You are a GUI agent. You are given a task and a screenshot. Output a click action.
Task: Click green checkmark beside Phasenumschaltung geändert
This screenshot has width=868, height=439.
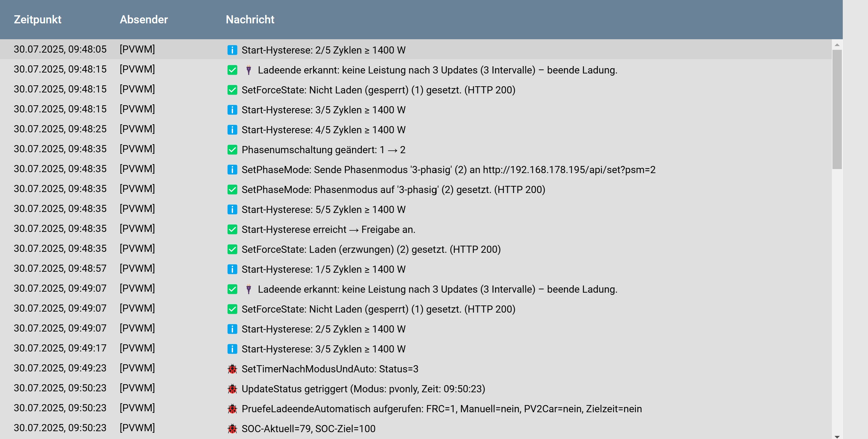coord(232,150)
